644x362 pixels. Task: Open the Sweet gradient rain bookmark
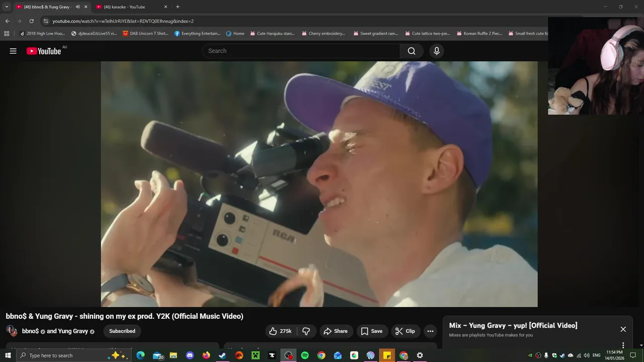coord(376,34)
